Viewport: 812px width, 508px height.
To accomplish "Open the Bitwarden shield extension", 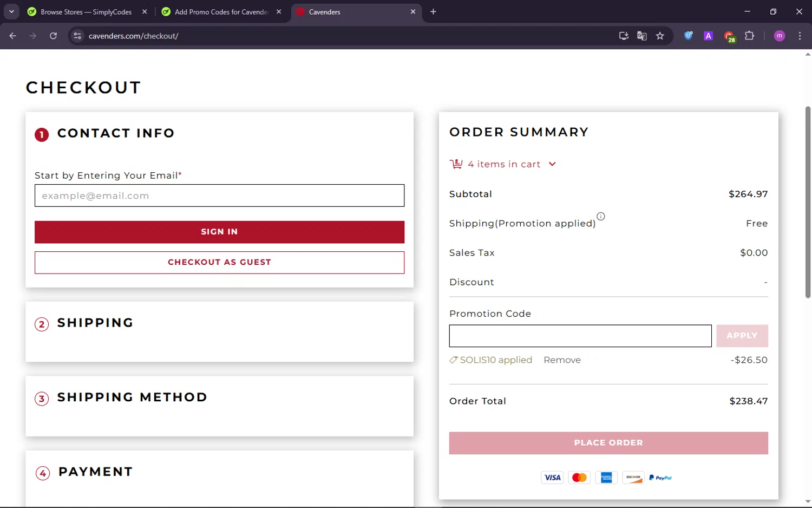I will [689, 36].
